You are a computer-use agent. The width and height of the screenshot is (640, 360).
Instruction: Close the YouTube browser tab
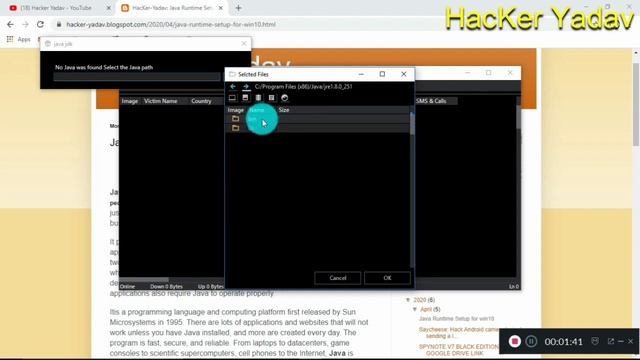[109, 8]
